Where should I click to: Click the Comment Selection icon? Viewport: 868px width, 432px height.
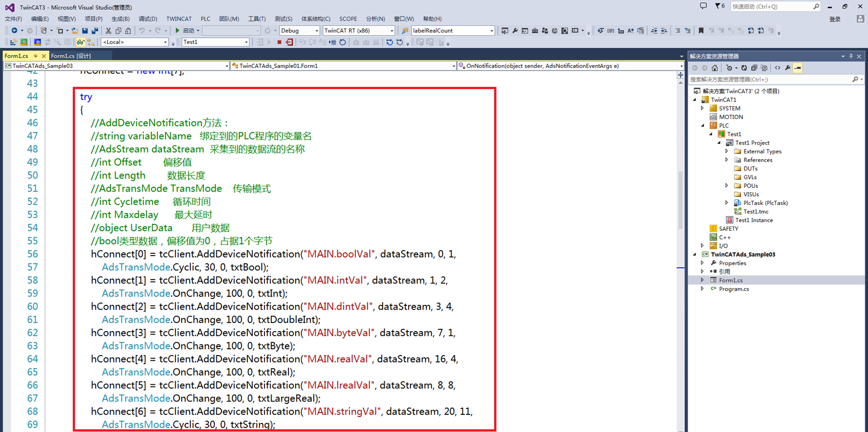(x=677, y=31)
